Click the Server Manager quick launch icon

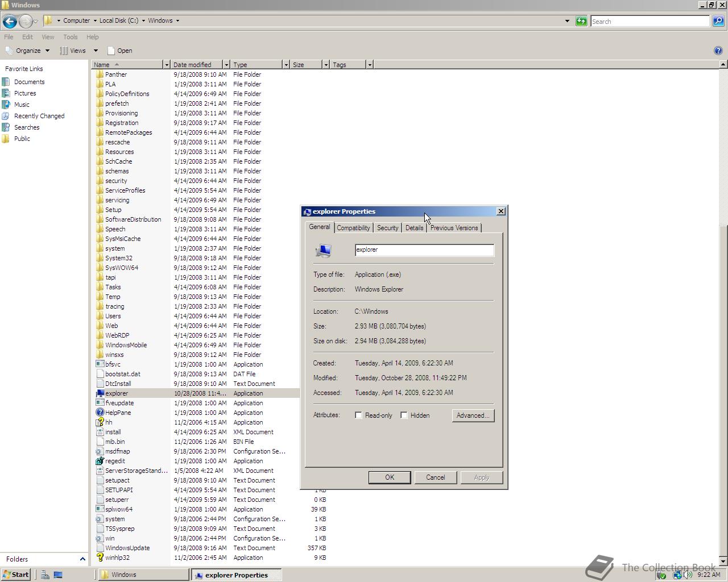[x=45, y=575]
